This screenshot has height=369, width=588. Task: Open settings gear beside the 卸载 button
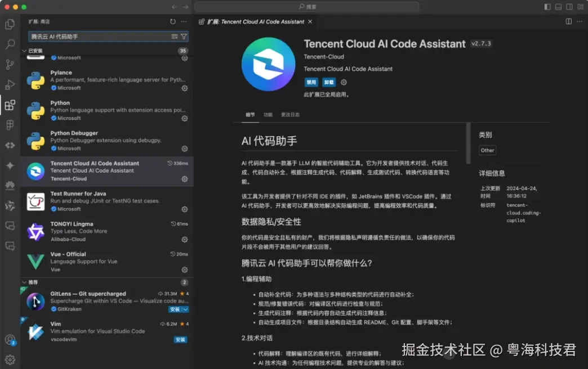click(344, 82)
